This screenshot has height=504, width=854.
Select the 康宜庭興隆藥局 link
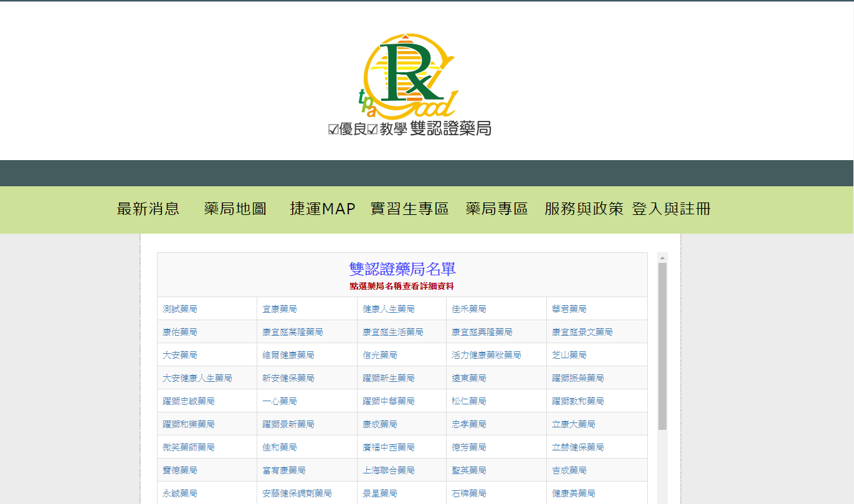[482, 332]
